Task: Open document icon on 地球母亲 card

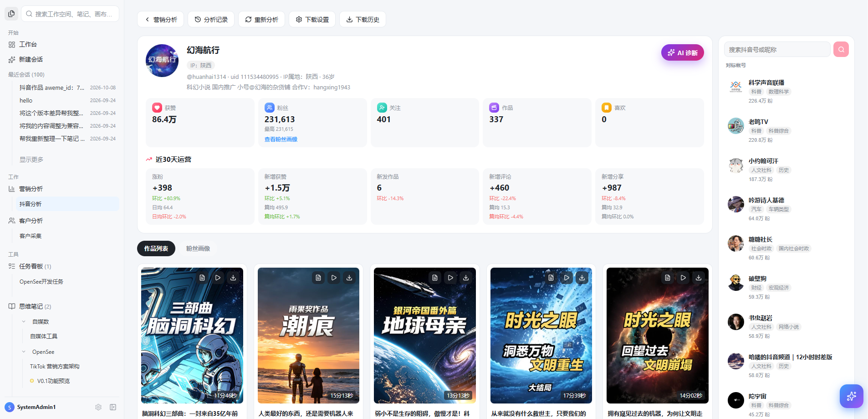Action: 435,278
